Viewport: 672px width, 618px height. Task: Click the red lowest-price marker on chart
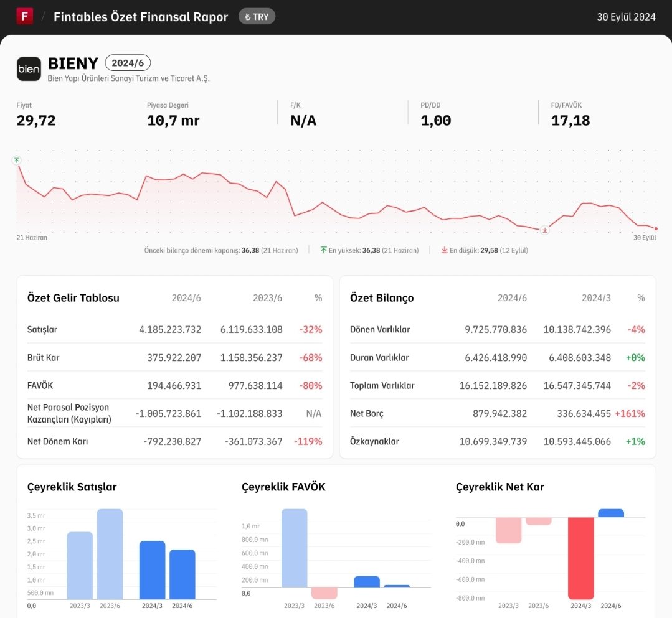point(545,230)
